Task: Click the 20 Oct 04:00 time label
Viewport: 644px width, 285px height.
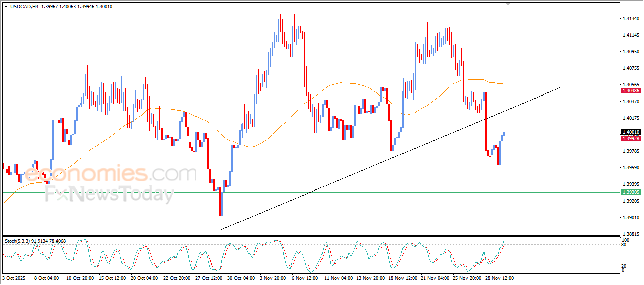Action: point(144,278)
